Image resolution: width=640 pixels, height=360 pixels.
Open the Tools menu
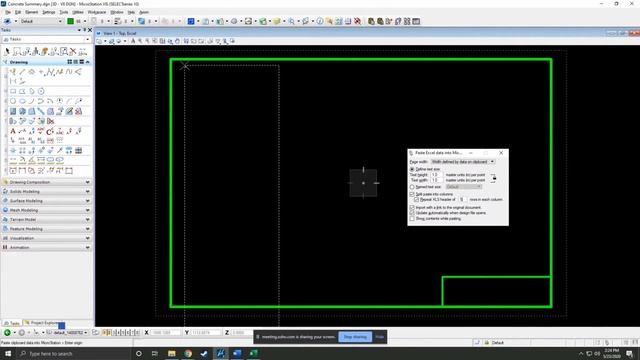(x=64, y=12)
